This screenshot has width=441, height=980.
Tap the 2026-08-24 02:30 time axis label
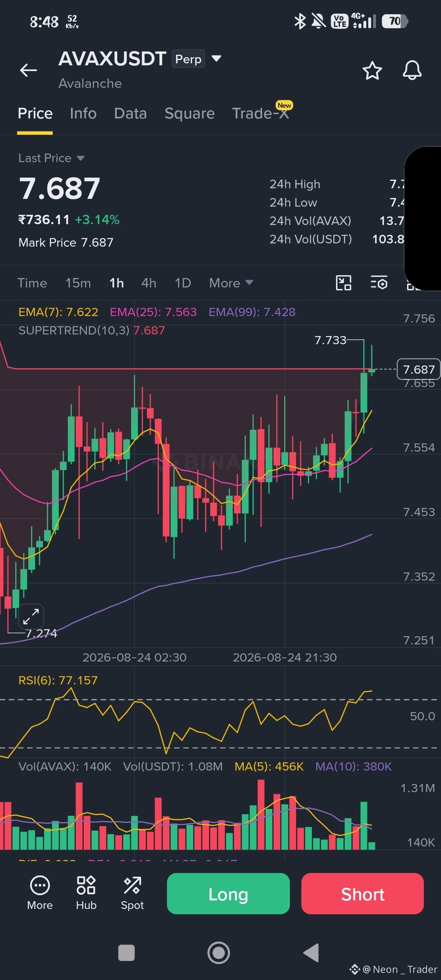tap(134, 657)
